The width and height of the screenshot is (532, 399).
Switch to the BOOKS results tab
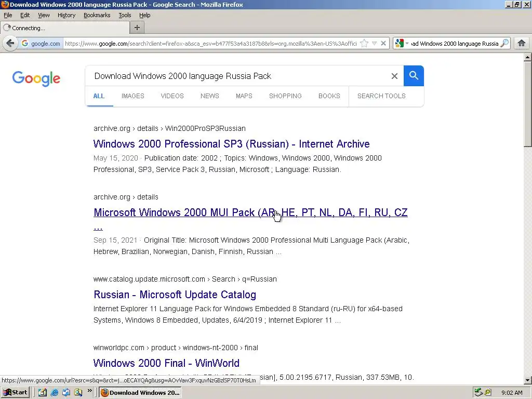(x=329, y=96)
